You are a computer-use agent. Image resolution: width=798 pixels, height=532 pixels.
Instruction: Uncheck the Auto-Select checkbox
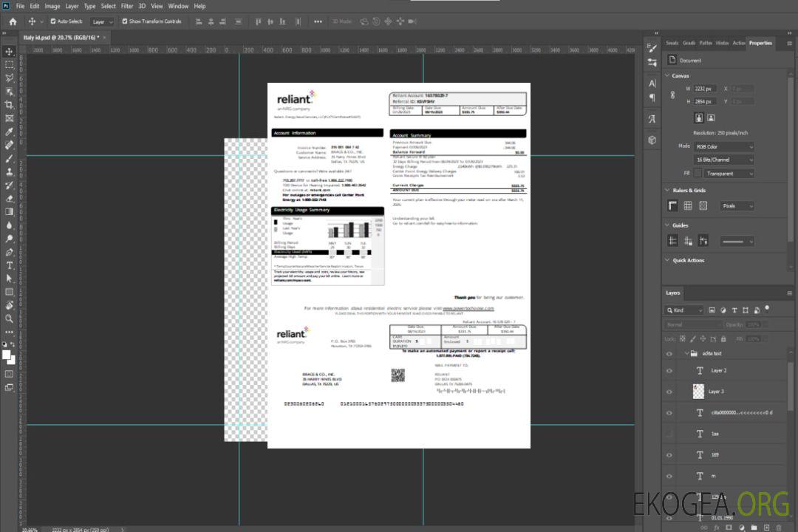point(53,21)
